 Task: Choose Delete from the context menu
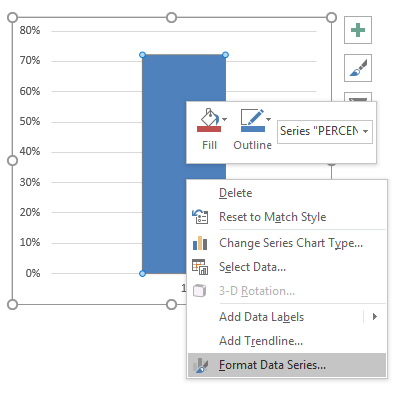(x=235, y=193)
